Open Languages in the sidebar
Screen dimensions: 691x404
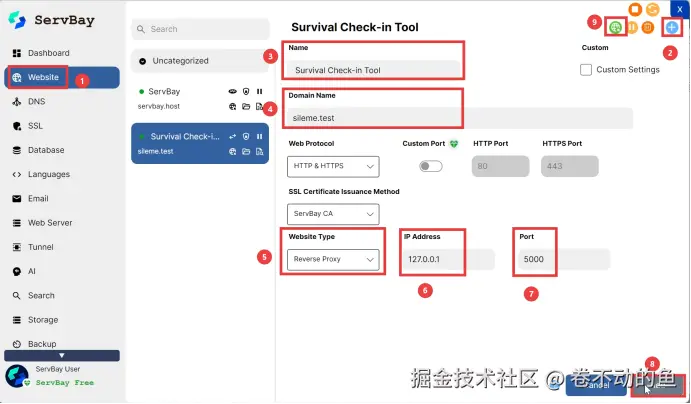coord(62,174)
